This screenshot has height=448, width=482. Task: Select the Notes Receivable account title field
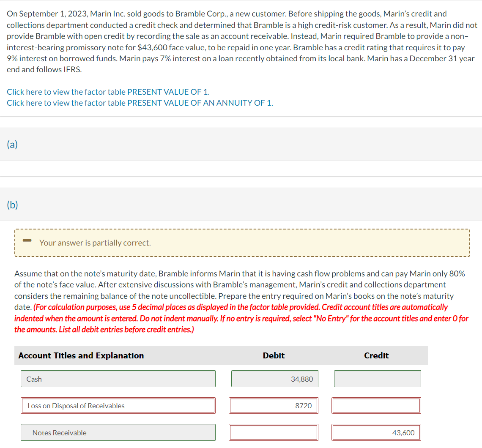(x=118, y=433)
